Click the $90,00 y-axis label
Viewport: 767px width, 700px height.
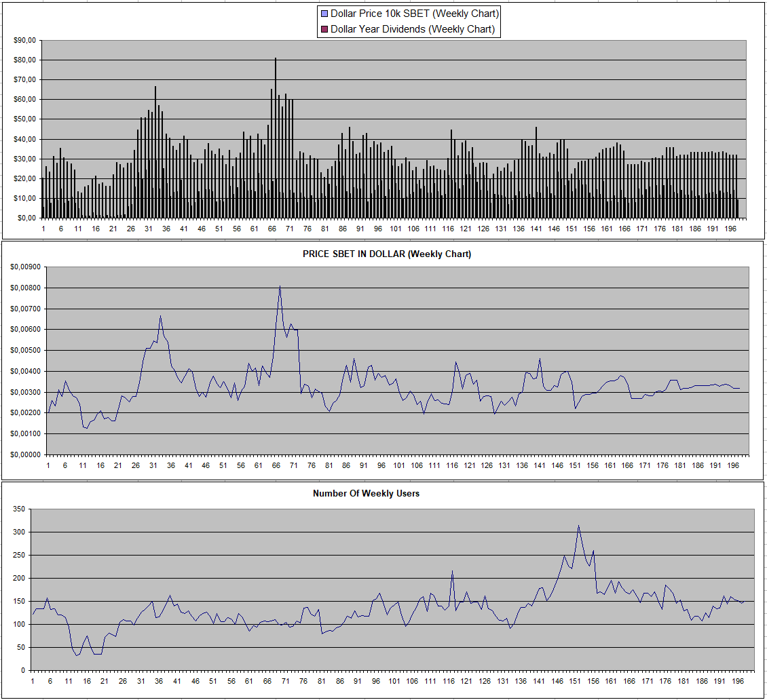click(25, 40)
